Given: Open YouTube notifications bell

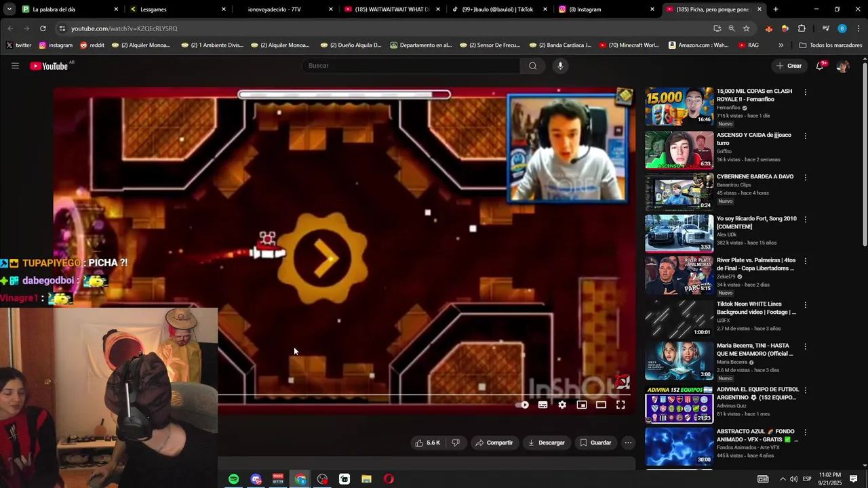Looking at the screenshot, I should (x=820, y=66).
